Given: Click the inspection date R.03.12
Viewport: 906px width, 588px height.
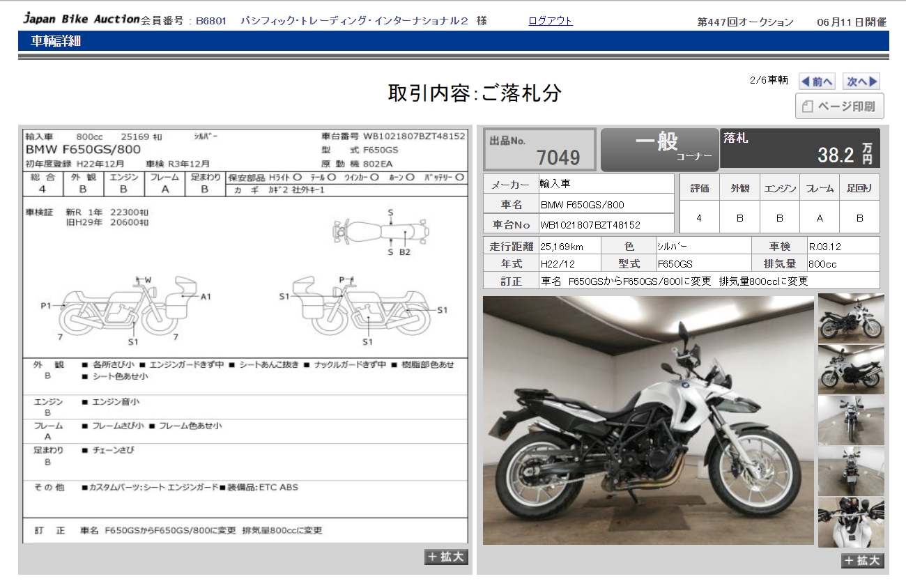Looking at the screenshot, I should (825, 247).
